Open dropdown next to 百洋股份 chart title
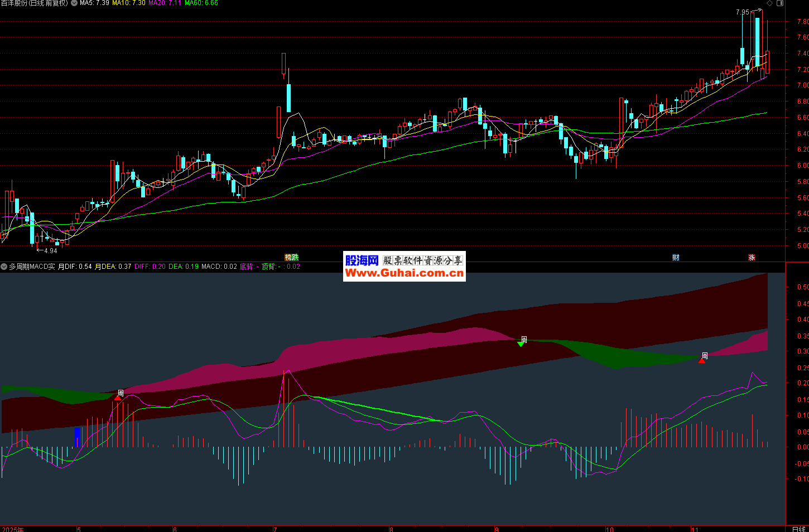Viewport: 809px width, 532px height. pos(74,3)
